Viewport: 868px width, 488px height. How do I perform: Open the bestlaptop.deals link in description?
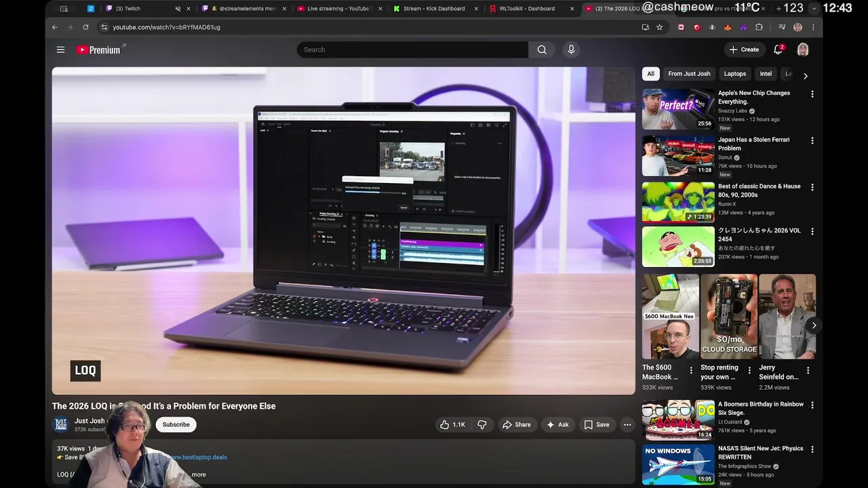(x=199, y=457)
